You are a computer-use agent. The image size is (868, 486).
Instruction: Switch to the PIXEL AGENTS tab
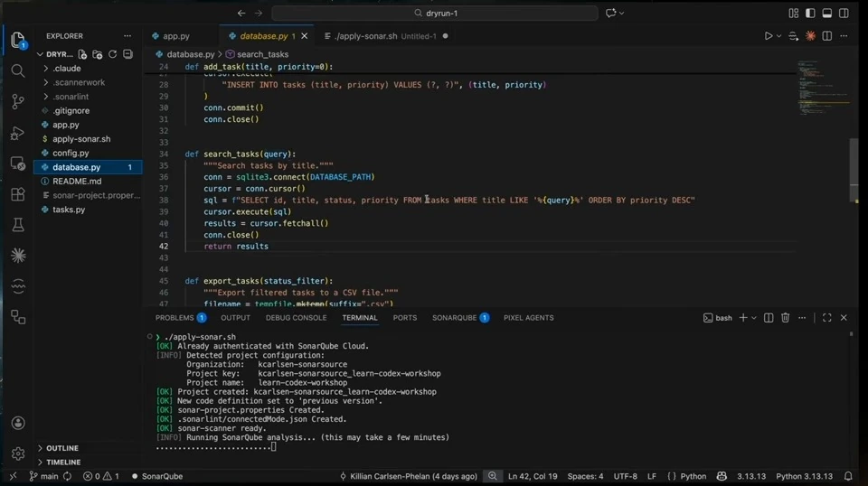tap(529, 318)
